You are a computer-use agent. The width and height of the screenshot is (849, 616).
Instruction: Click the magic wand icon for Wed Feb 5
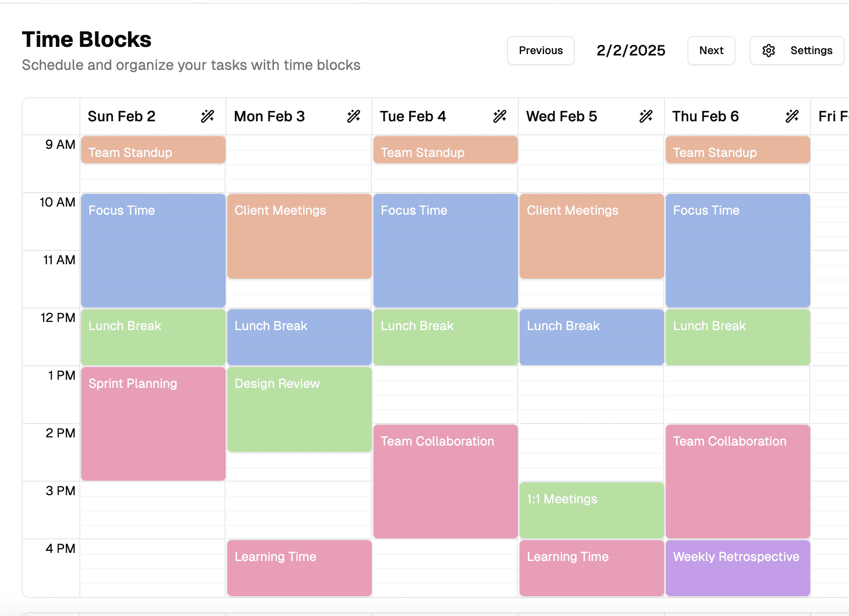point(646,116)
